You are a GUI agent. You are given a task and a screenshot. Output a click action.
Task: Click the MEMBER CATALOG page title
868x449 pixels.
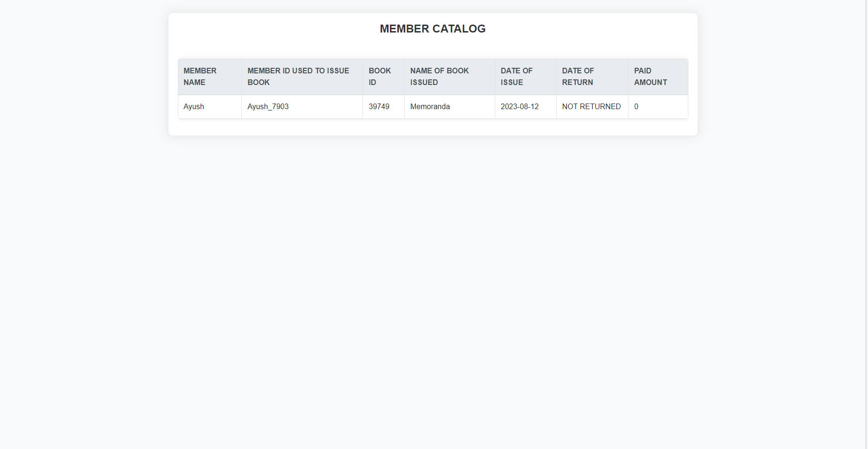coord(433,28)
